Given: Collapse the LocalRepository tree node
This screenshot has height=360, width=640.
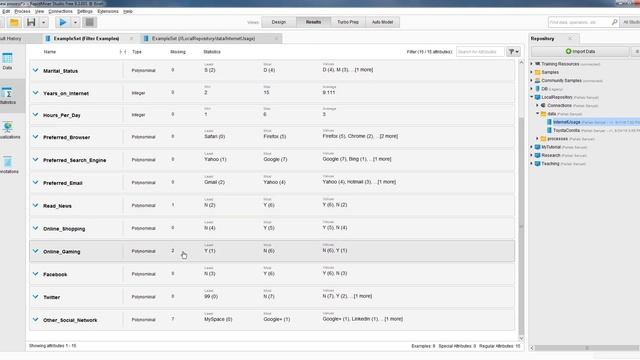Looking at the screenshot, I should coord(532,97).
